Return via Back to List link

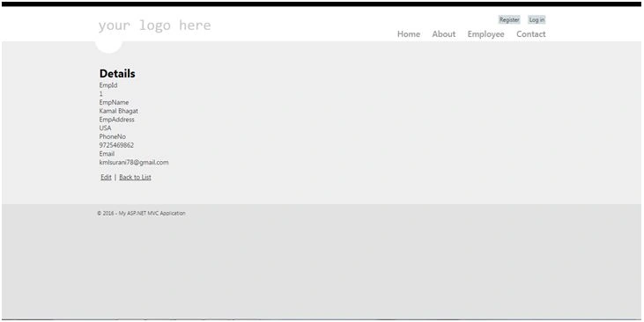(135, 177)
